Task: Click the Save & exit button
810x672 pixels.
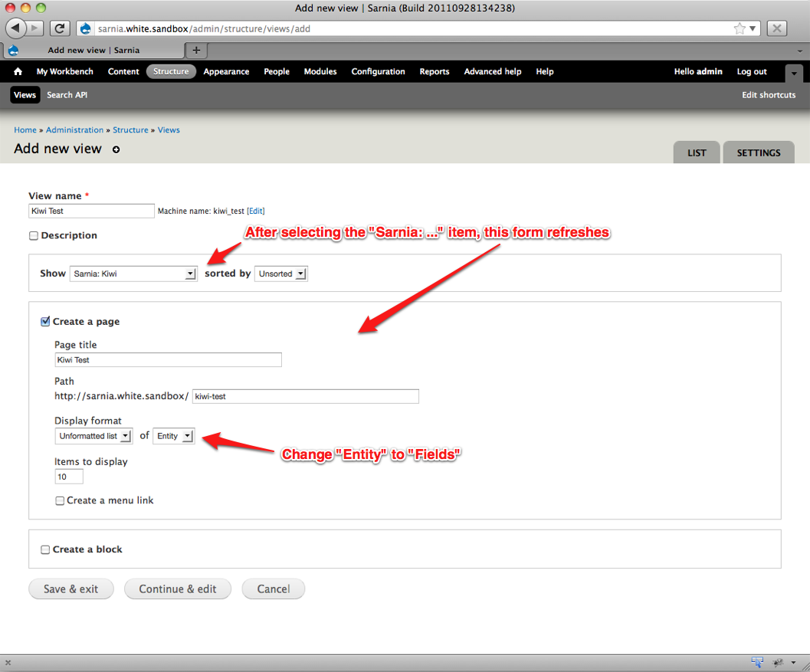Action: click(71, 588)
